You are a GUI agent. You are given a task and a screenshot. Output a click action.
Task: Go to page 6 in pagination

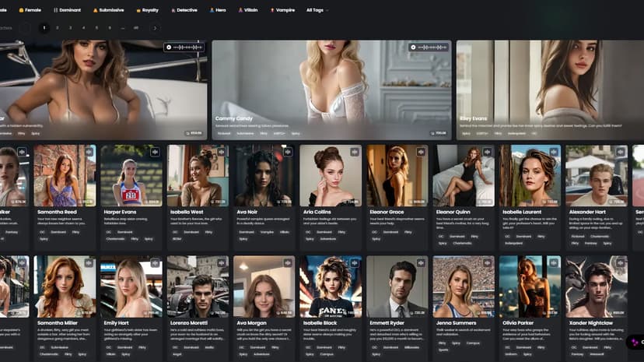pos(110,28)
